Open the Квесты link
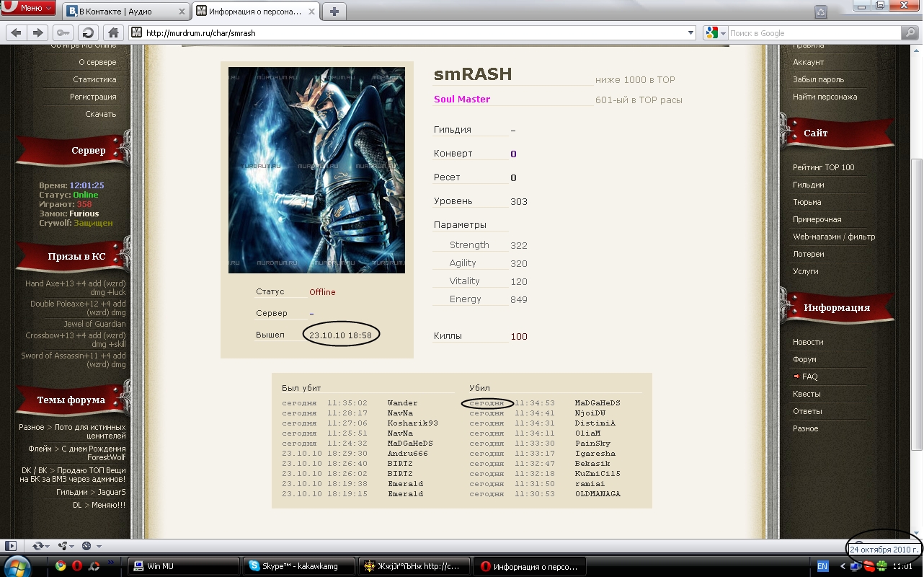The height and width of the screenshot is (577, 924). [807, 394]
